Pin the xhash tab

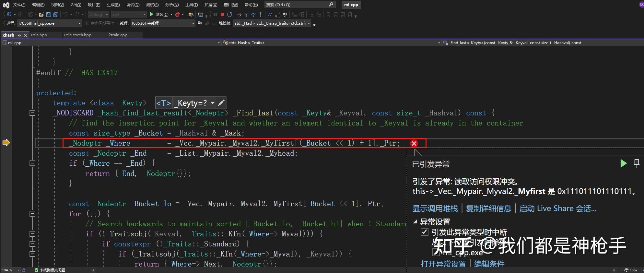point(20,35)
